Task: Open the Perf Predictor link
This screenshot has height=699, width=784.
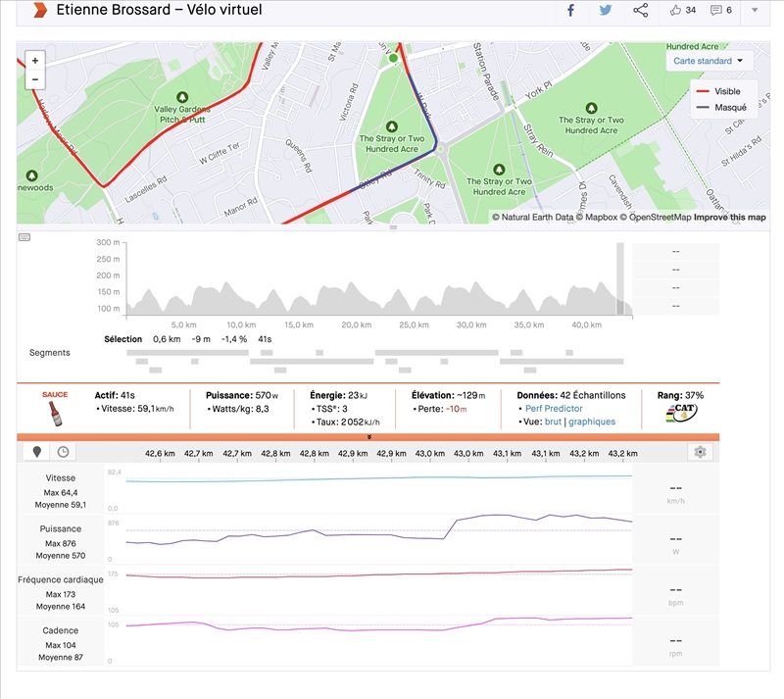Action: [x=554, y=408]
